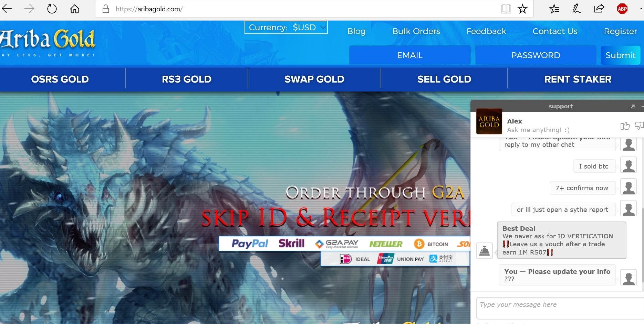The image size is (644, 324).
Task: Click the 'Best Deal' chat message
Action: [561, 240]
